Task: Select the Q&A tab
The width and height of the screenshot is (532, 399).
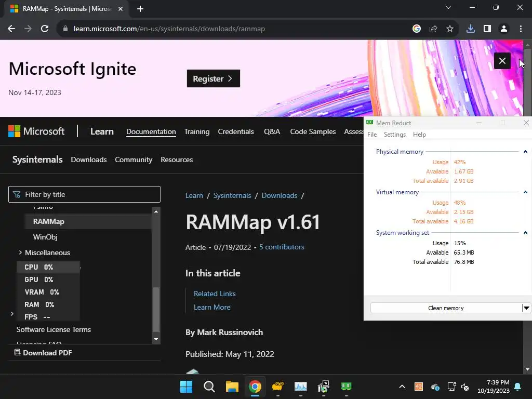Action: coord(272,131)
